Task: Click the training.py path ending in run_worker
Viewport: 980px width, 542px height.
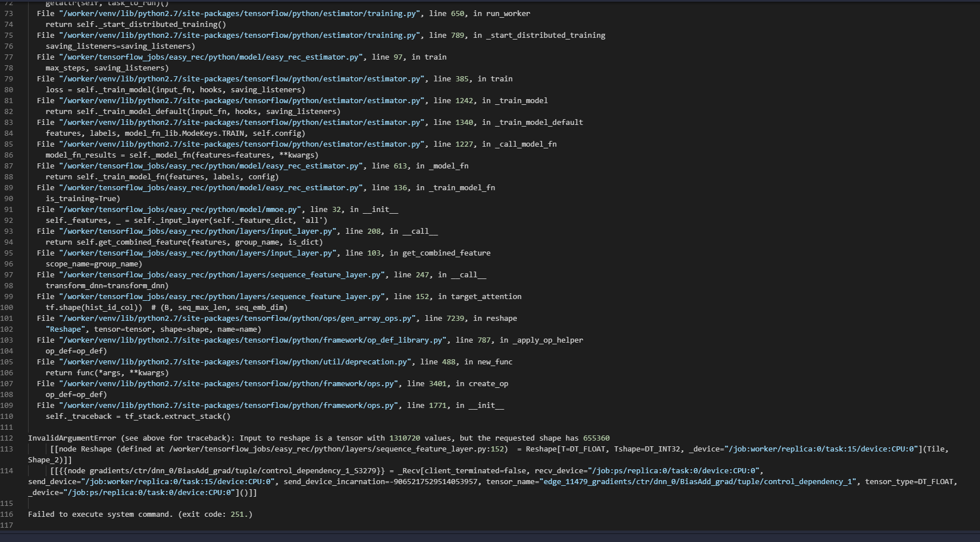Action: pos(240,13)
